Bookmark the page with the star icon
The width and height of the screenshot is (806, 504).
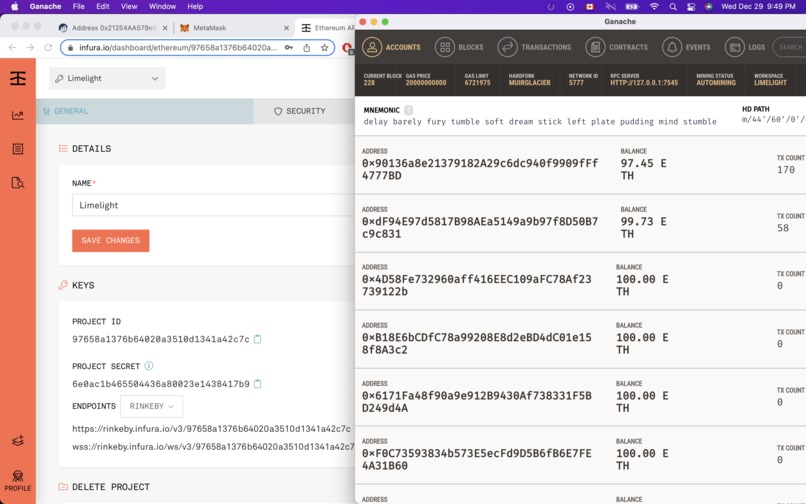pos(324,47)
